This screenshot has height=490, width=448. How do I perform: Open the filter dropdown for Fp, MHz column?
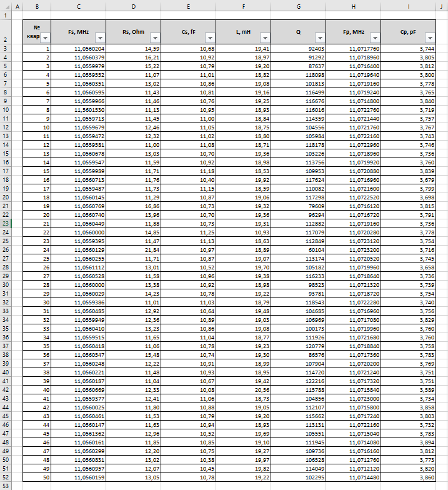click(x=375, y=37)
